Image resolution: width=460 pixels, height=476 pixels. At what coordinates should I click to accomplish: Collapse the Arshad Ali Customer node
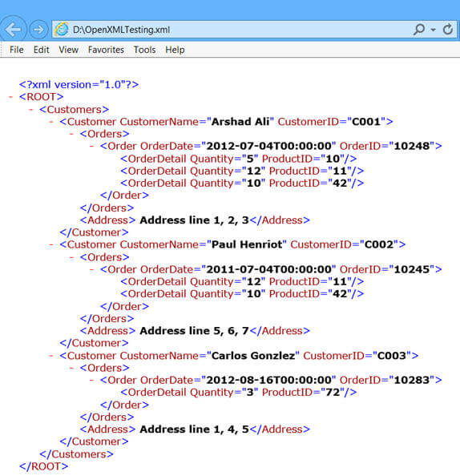(x=51, y=122)
